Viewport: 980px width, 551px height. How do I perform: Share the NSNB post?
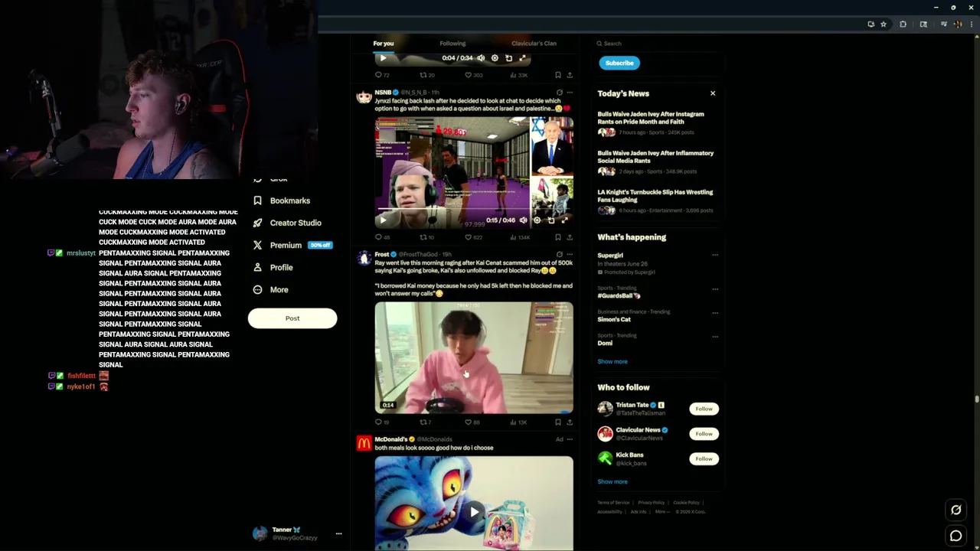pos(570,237)
